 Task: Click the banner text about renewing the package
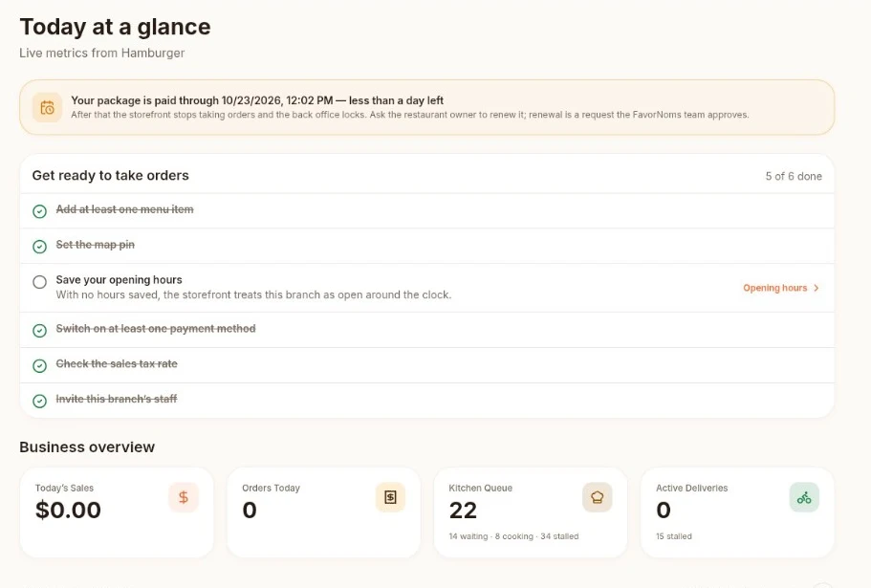[x=410, y=115]
